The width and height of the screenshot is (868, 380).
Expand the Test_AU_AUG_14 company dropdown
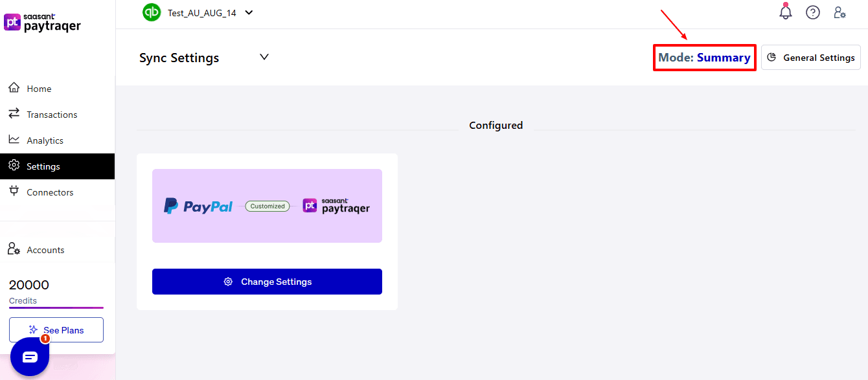(x=249, y=12)
